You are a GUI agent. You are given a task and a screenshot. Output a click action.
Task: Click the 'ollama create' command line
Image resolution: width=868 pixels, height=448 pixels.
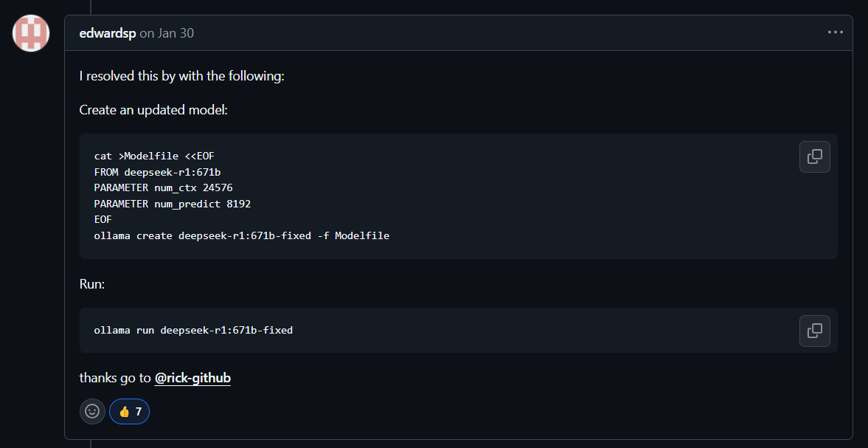[242, 236]
